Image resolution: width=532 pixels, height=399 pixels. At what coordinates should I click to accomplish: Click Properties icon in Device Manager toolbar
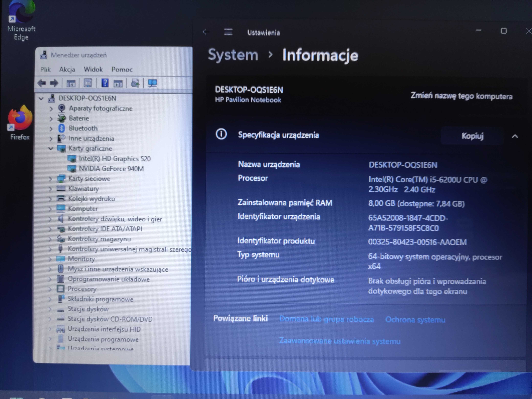pyautogui.click(x=88, y=83)
